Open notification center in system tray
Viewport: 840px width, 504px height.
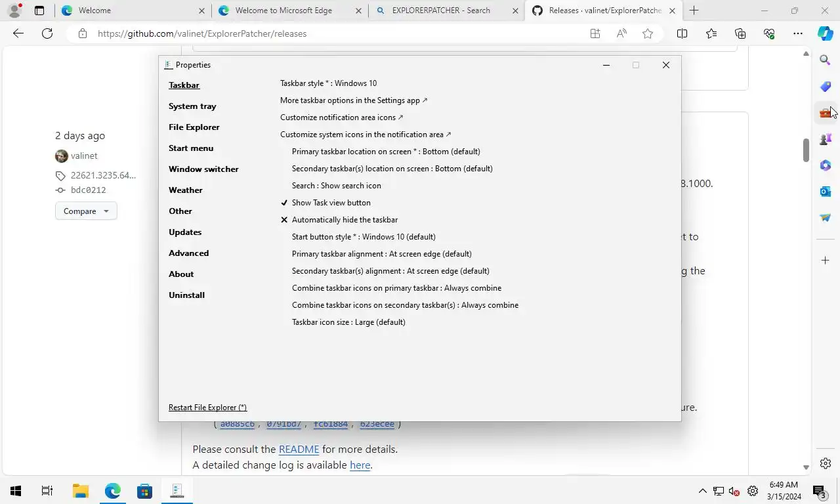820,491
